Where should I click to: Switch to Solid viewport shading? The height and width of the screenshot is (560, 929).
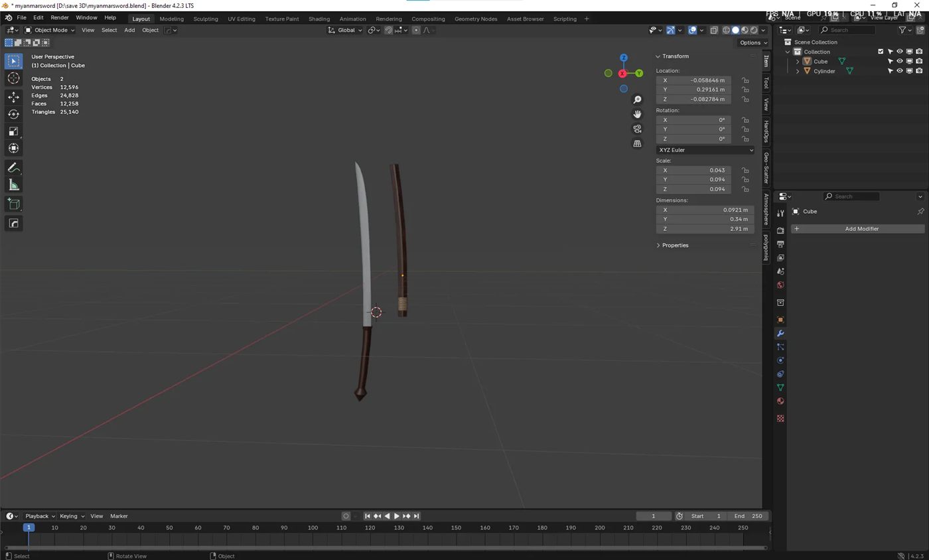(x=735, y=30)
